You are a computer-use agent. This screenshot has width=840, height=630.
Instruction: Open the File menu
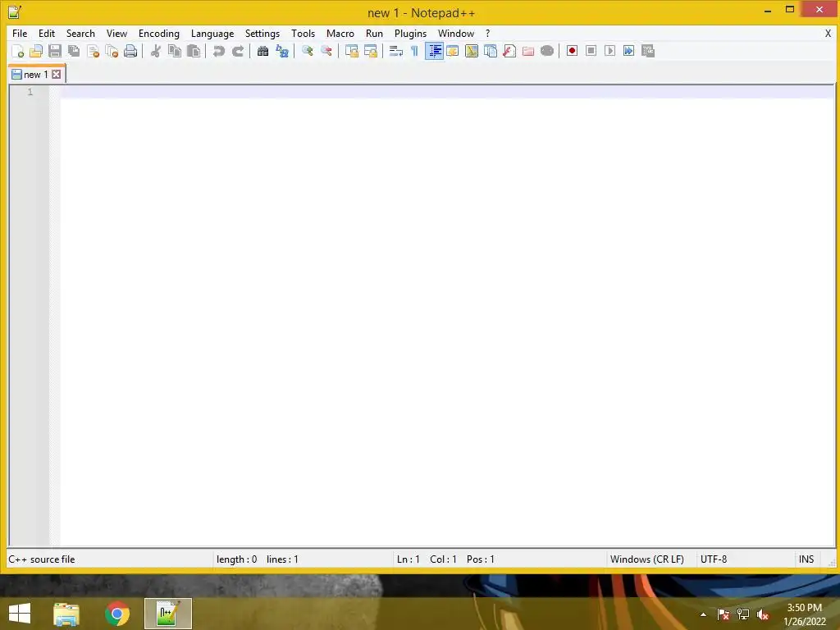pos(20,33)
